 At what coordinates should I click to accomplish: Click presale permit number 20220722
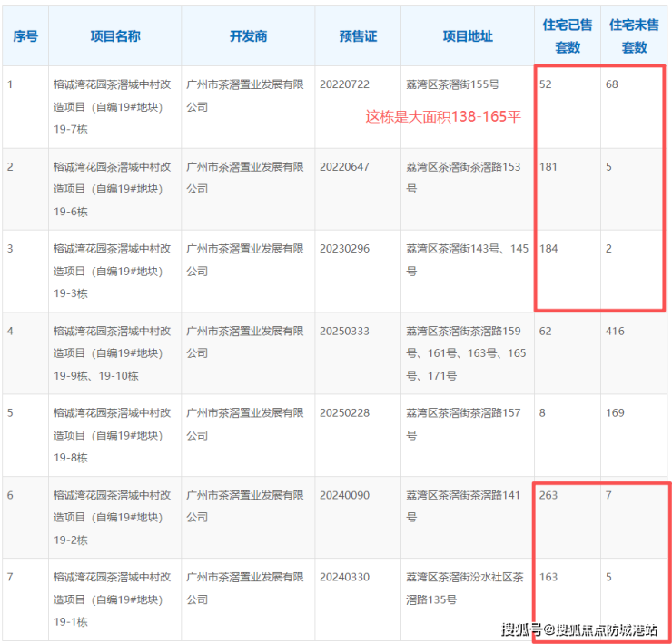344,84
